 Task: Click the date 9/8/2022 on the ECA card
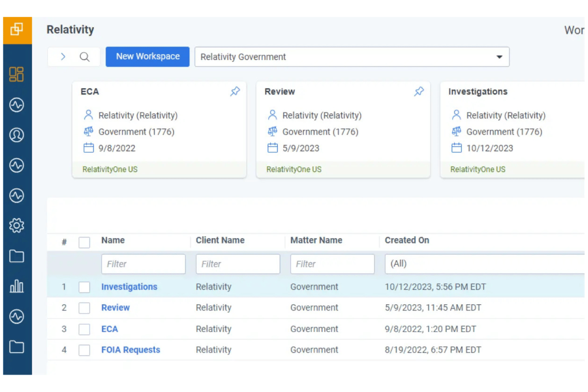point(117,148)
